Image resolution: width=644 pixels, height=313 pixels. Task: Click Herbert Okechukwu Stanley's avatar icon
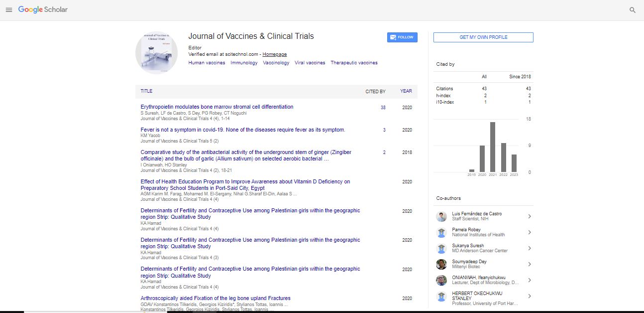point(441,297)
